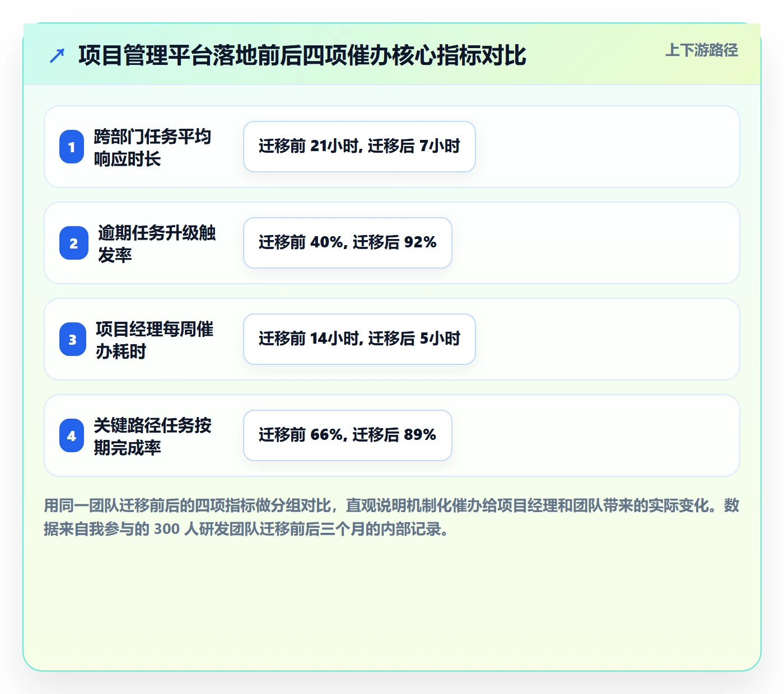Select the label 跨部门任务平均响应时长
The height and width of the screenshot is (694, 784).
coord(152,147)
